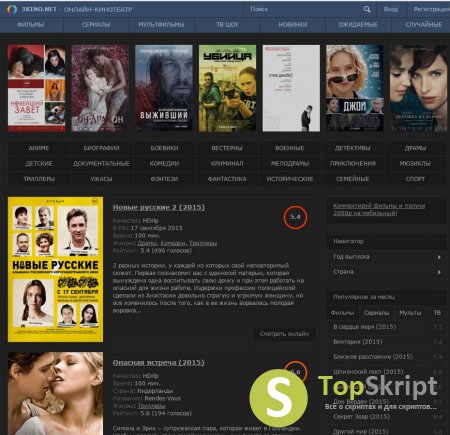The height and width of the screenshot is (435, 450).
Task: Click the 3KINO.NET site logo icon
Action: click(12, 9)
